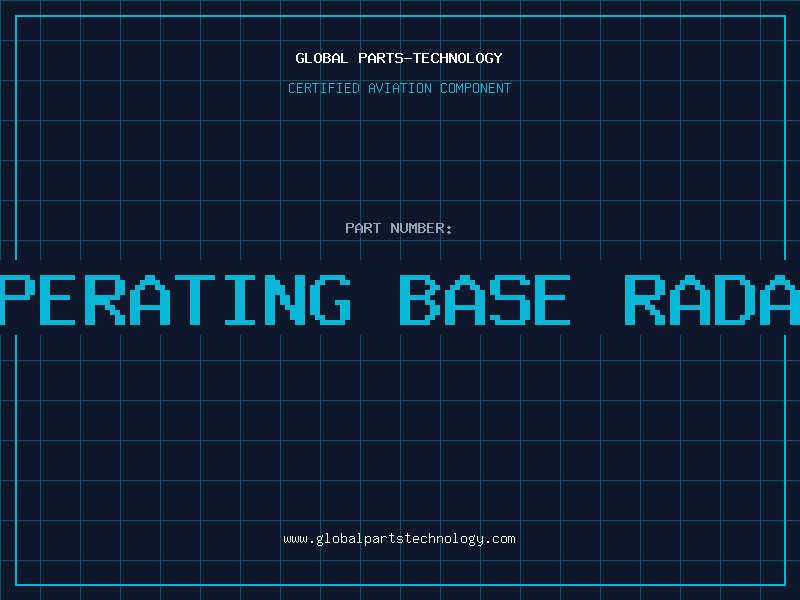Click the word GLOBAL in the heading
The image size is (800, 600).
click(322, 58)
